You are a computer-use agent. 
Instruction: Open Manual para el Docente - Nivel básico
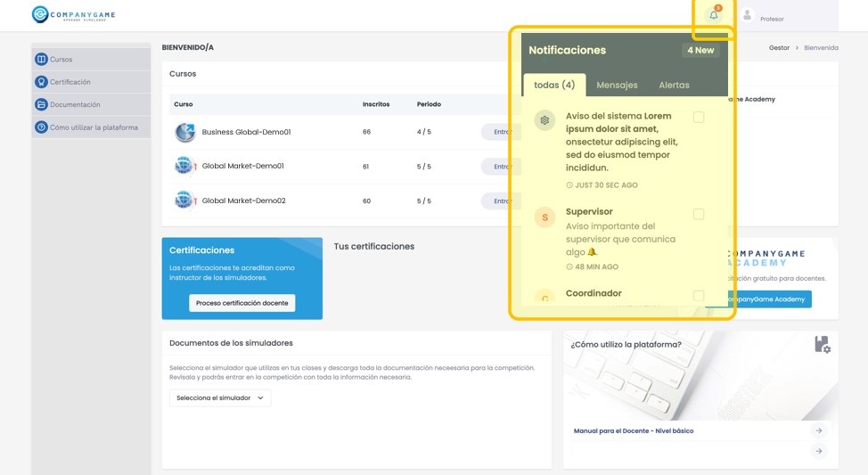click(x=634, y=430)
